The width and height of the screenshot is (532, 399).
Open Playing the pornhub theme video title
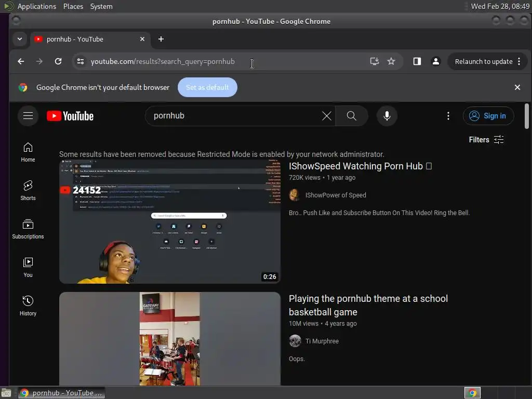click(368, 305)
